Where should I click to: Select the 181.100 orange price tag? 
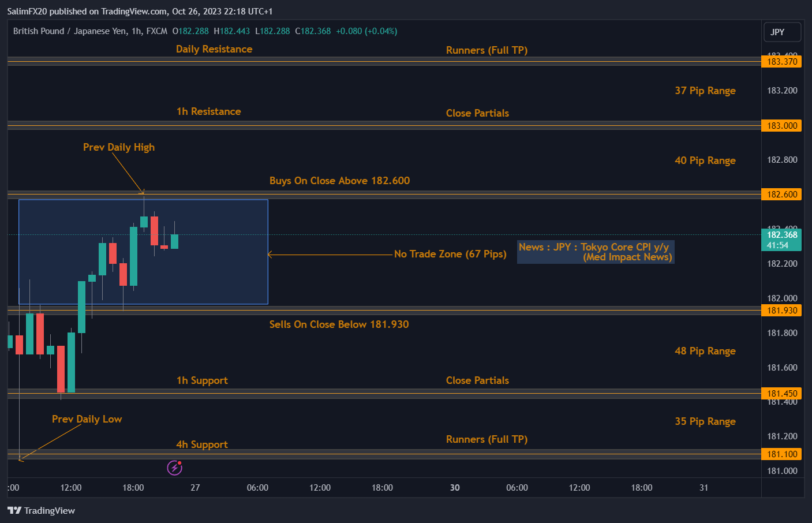click(x=782, y=454)
